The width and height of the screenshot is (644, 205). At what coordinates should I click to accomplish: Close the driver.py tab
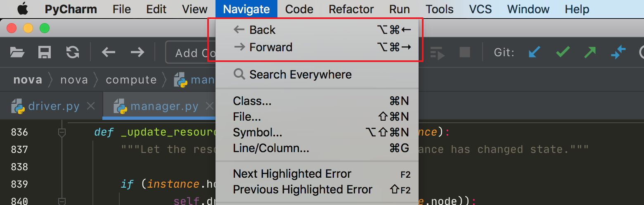[x=91, y=106]
